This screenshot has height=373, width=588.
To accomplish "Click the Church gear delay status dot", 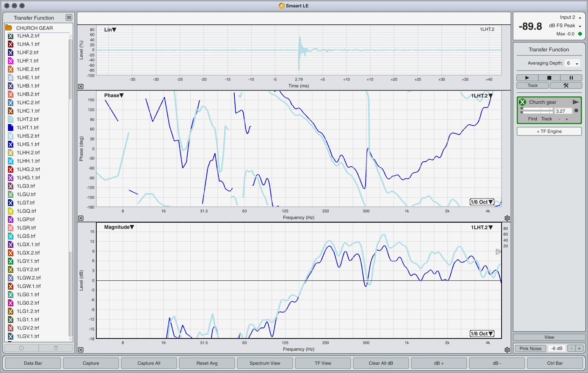I will 576,111.
